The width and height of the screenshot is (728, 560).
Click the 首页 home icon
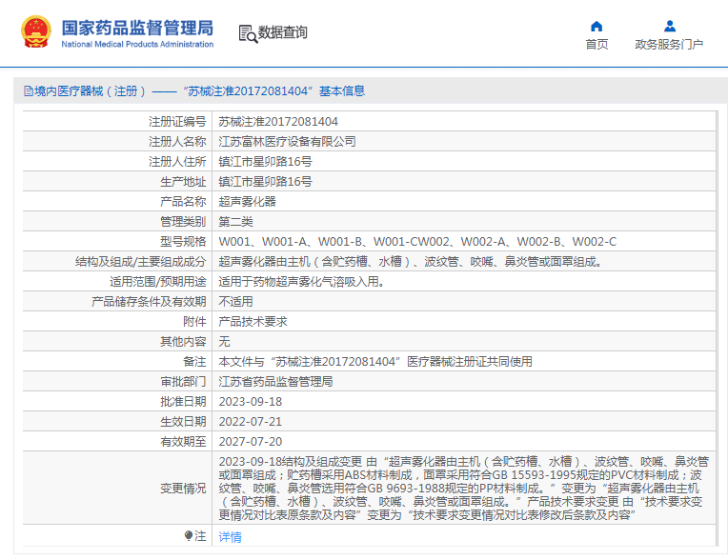(x=597, y=26)
